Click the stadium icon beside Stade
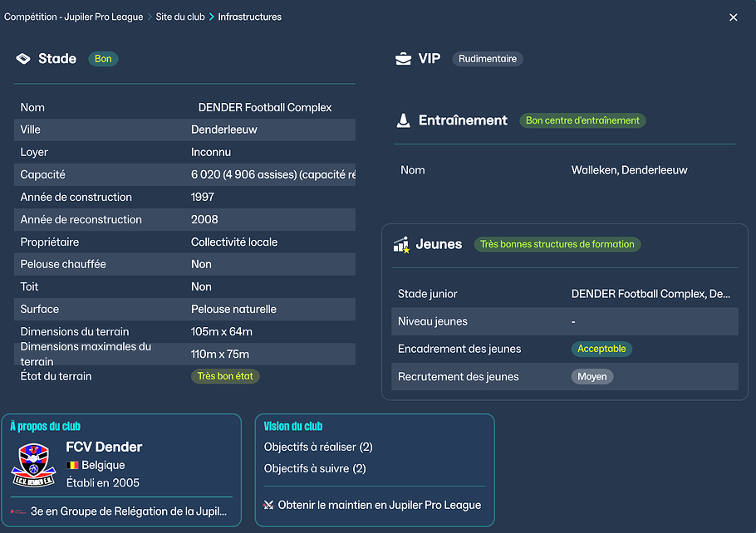 [x=23, y=59]
